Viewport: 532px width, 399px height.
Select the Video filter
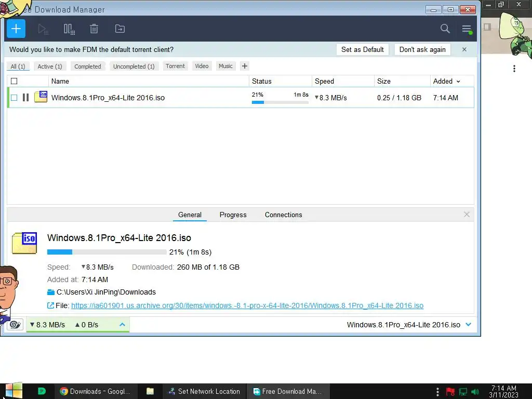pos(202,66)
